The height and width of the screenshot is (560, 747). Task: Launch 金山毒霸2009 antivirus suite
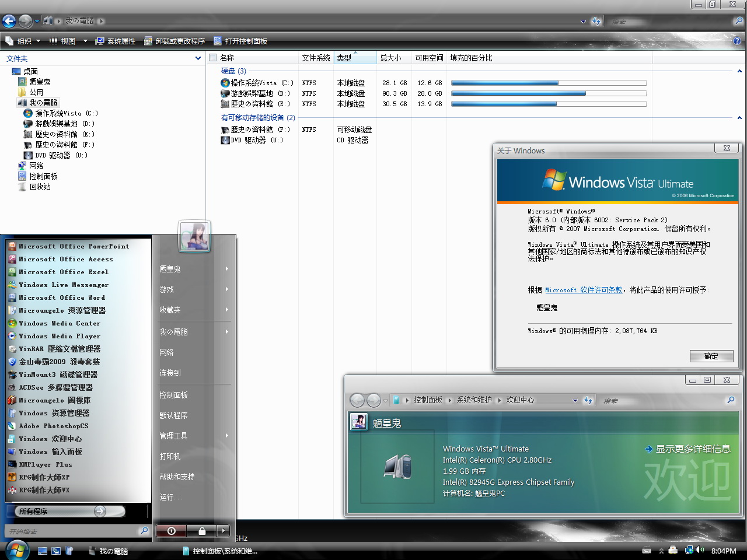point(54,362)
